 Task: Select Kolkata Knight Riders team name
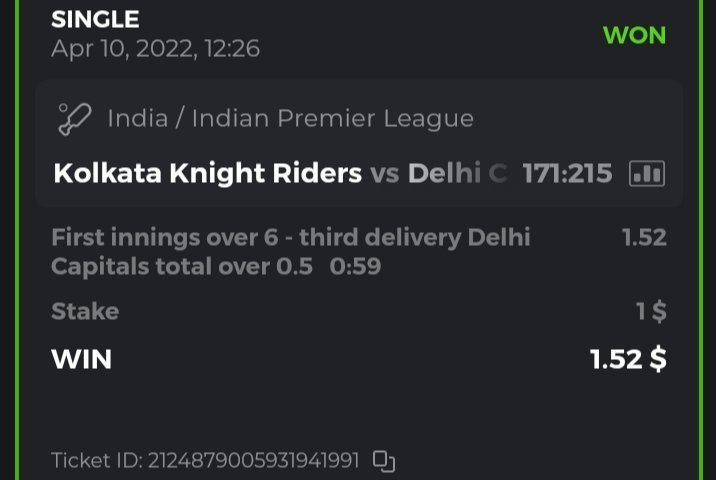(207, 173)
